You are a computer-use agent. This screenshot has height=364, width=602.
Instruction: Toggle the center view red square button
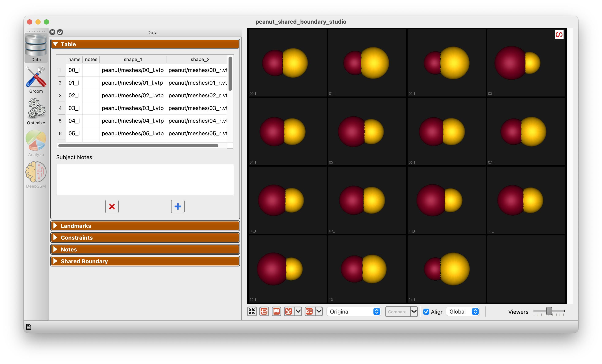point(264,311)
